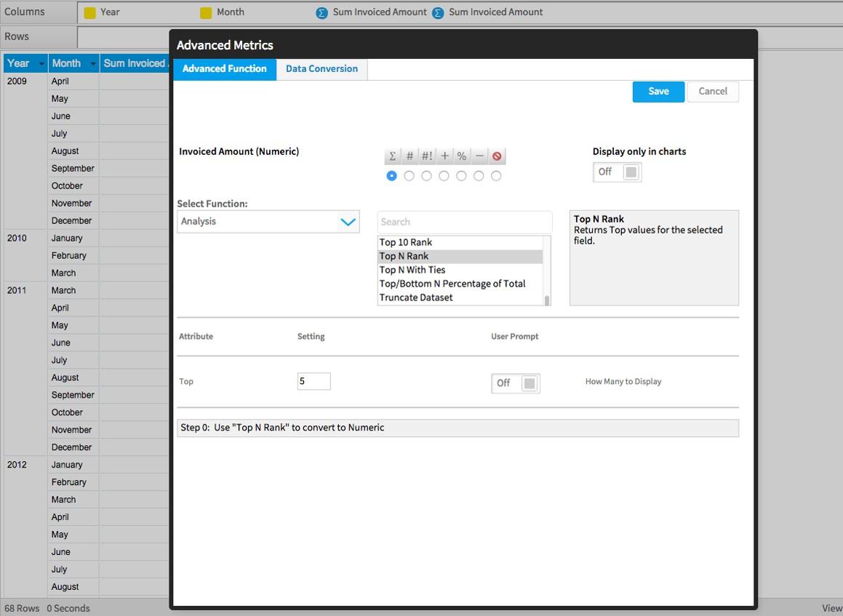Click the Rows shelf label
The width and height of the screenshot is (843, 616).
pyautogui.click(x=17, y=36)
